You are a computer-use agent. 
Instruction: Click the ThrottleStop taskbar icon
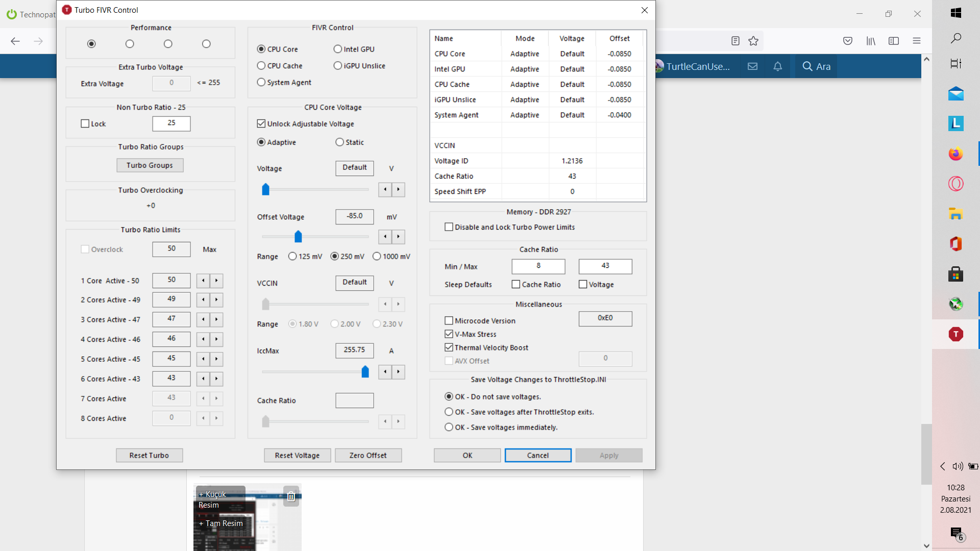(955, 334)
